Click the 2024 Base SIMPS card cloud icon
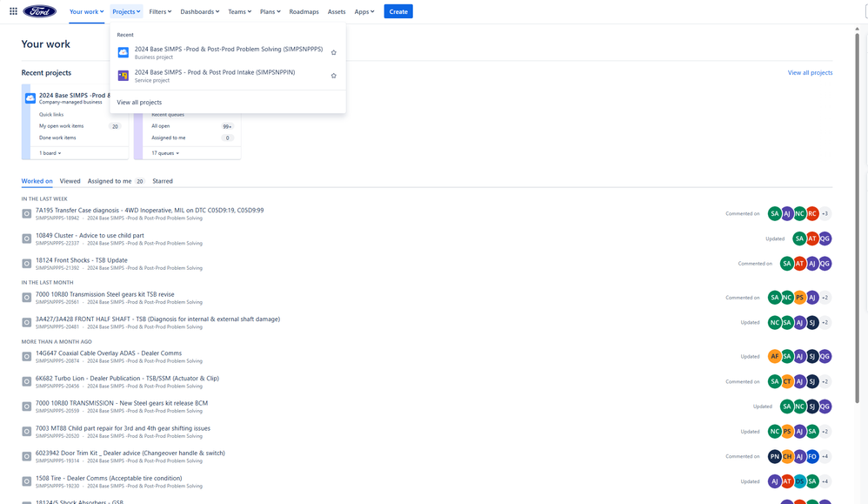868x504 pixels. pyautogui.click(x=30, y=98)
